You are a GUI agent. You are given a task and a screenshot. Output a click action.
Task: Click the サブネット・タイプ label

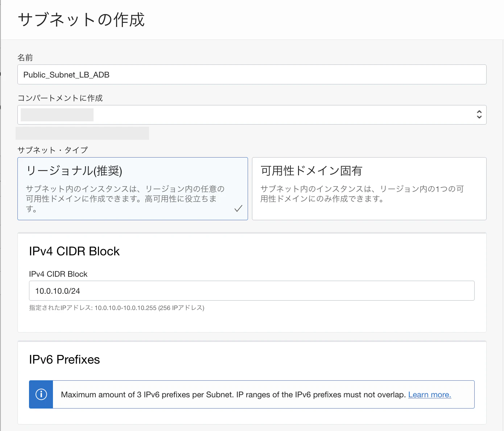(x=53, y=150)
